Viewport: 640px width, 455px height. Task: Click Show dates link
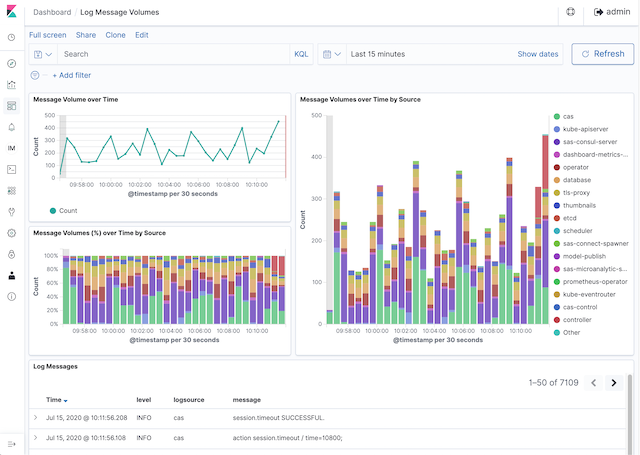[x=538, y=54]
